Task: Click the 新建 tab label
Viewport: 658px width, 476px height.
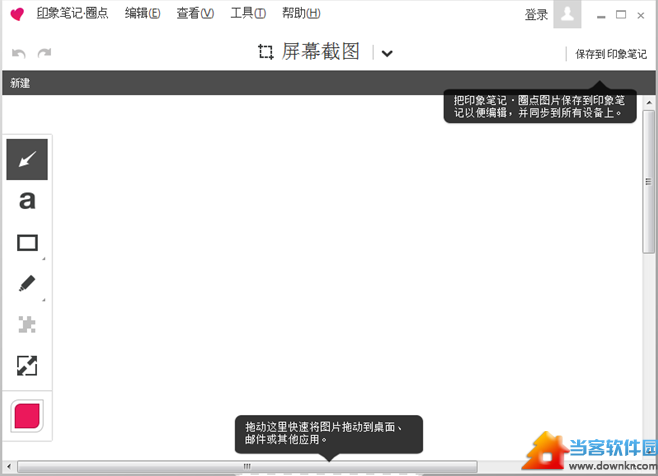Action: click(20, 83)
